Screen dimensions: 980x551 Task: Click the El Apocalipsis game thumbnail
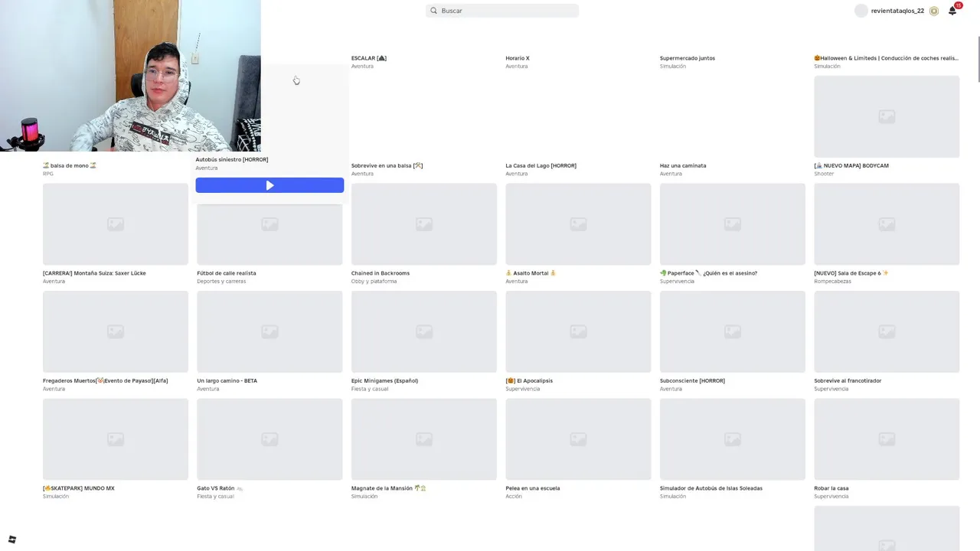point(578,331)
